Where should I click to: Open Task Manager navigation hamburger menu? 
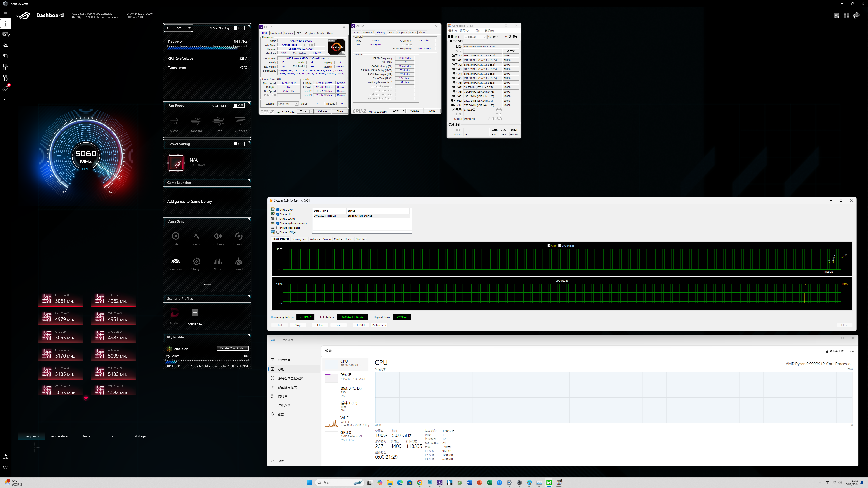point(272,351)
